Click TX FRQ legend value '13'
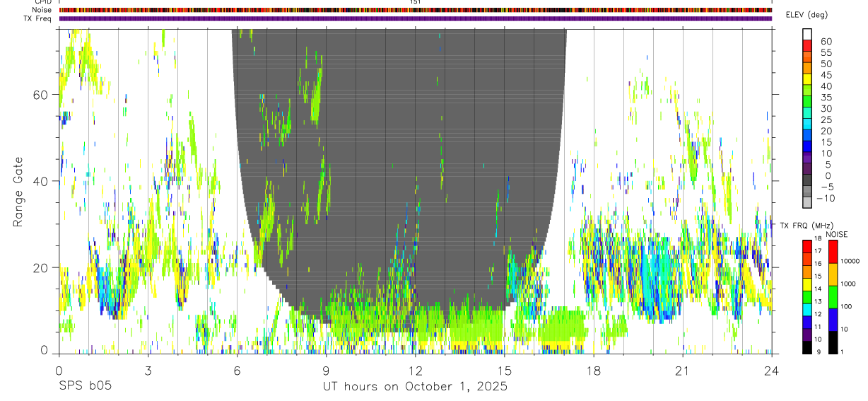The height and width of the screenshot is (401, 868). pyautogui.click(x=819, y=302)
